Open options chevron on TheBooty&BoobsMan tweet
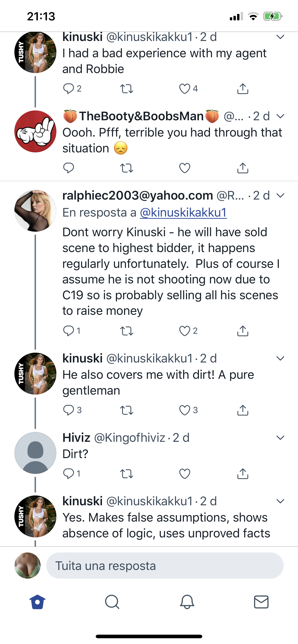This screenshot has width=298, height=644. click(x=280, y=116)
